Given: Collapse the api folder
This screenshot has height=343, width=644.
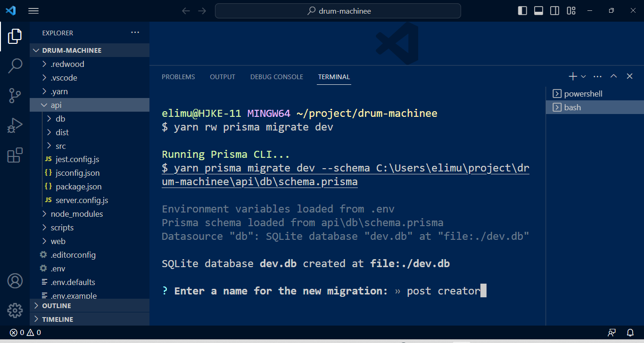Looking at the screenshot, I should pos(90,105).
